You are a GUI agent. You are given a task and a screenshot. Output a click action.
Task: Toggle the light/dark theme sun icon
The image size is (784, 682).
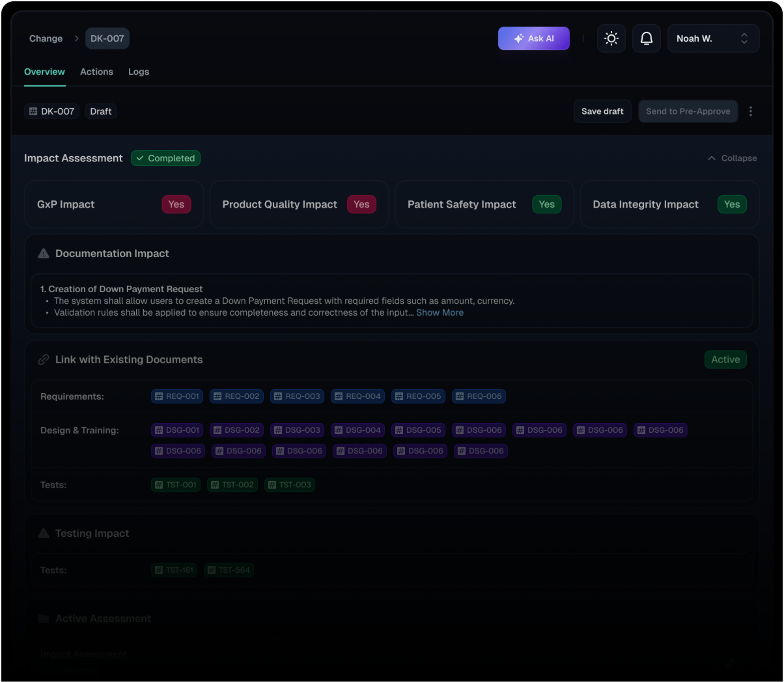(611, 38)
